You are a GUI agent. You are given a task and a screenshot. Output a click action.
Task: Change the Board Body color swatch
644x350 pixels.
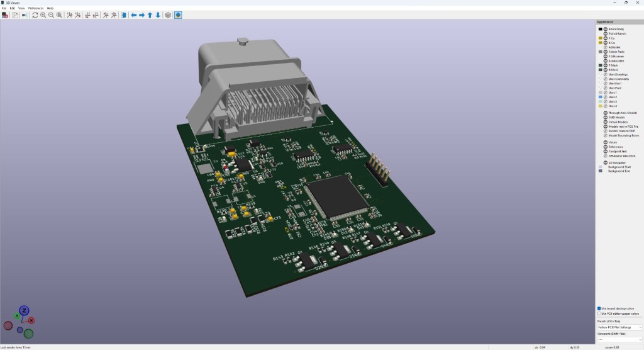point(601,29)
